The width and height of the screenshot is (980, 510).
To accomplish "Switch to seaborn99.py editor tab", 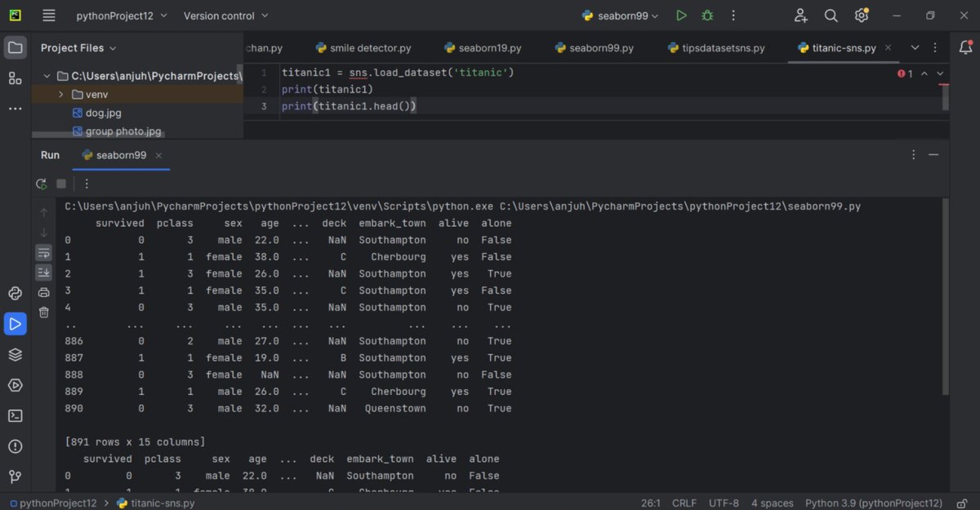I will click(x=594, y=48).
